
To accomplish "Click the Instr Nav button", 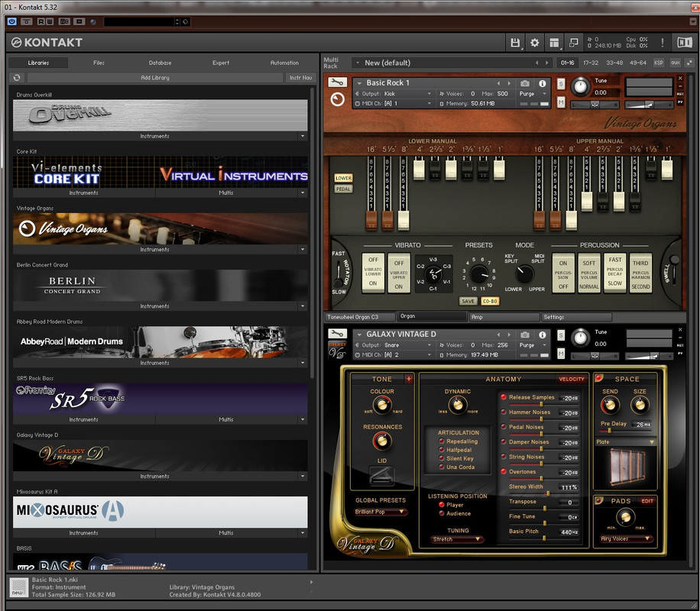I will point(300,78).
